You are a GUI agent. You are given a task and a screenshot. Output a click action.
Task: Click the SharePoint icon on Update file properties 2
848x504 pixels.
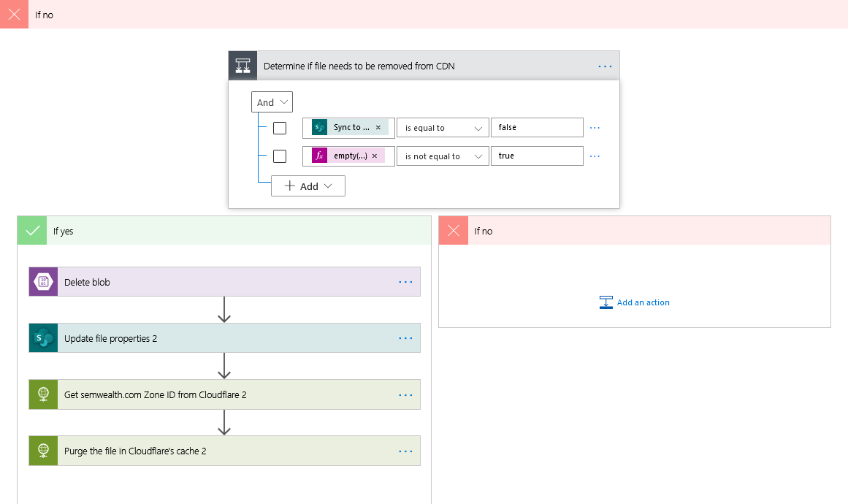click(x=43, y=338)
